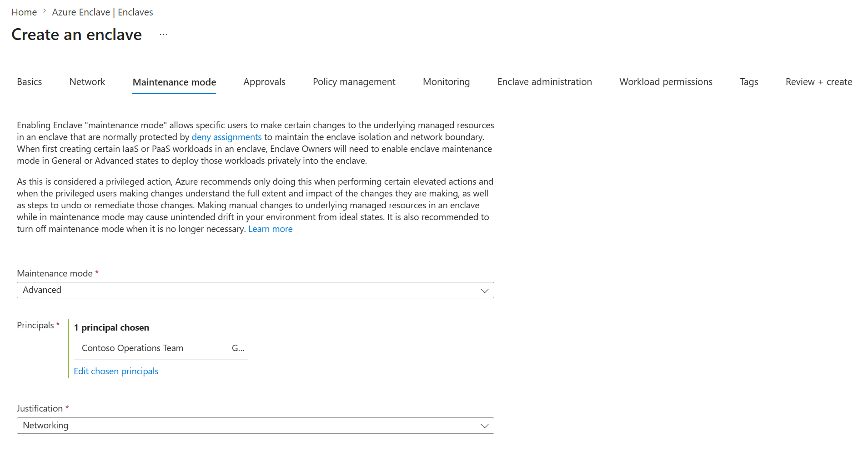Screen dimensions: 868x452
Task: Click the Create an enclave page title
Action: (x=76, y=35)
